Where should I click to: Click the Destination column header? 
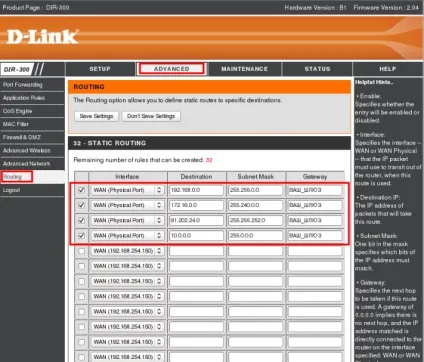click(196, 177)
